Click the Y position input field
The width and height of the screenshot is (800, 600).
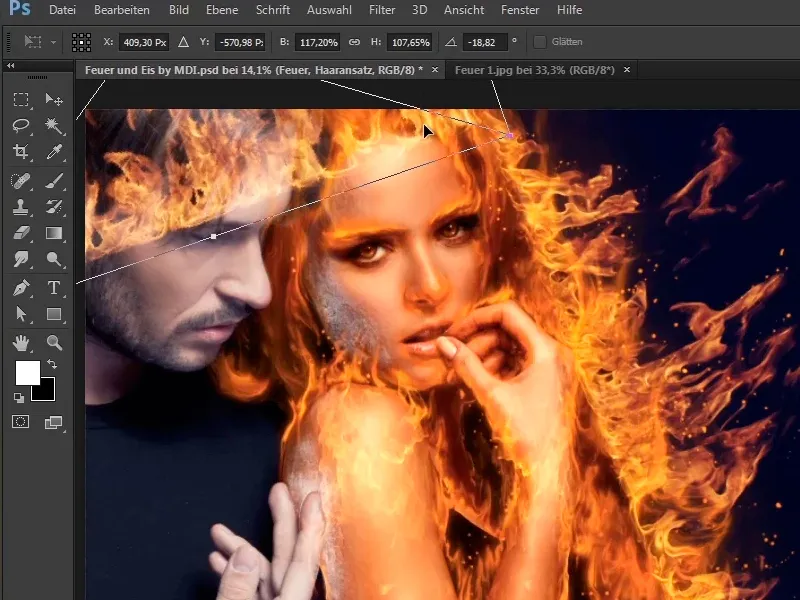pos(239,42)
